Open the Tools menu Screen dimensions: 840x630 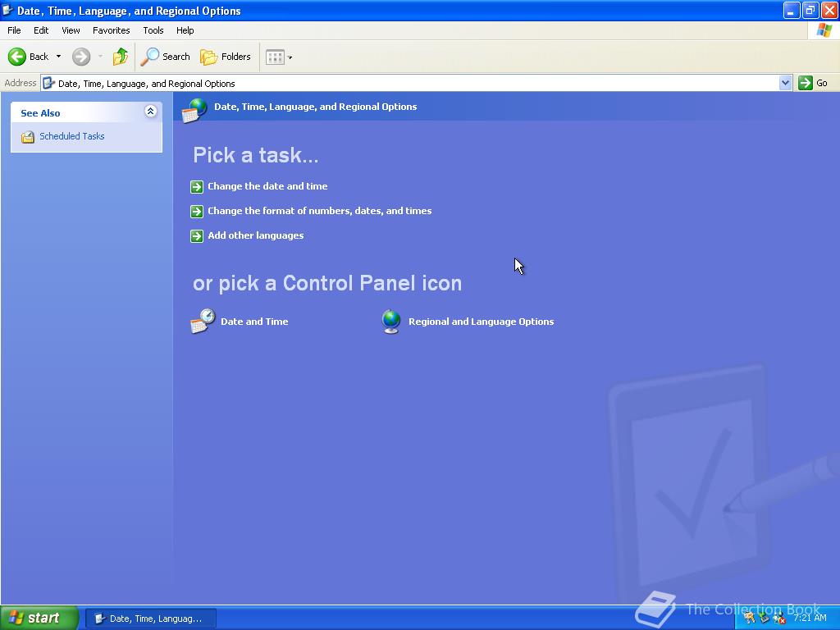[x=153, y=30]
